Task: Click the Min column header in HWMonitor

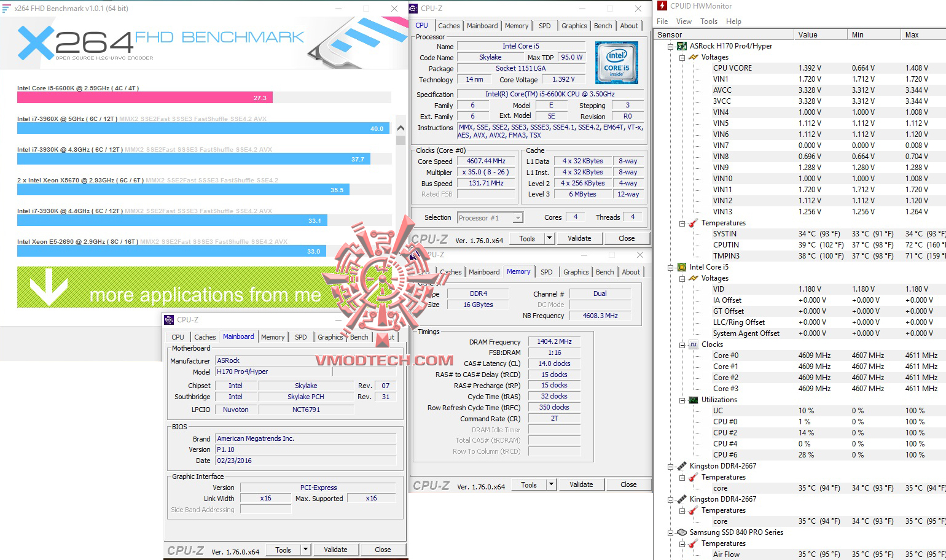Action: [x=874, y=35]
